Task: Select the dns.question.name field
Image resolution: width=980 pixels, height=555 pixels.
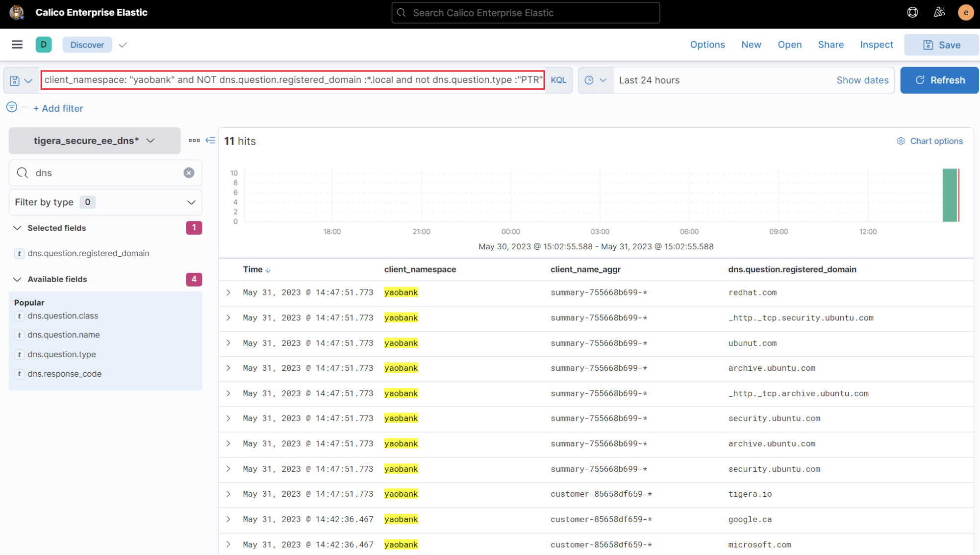Action: (63, 335)
